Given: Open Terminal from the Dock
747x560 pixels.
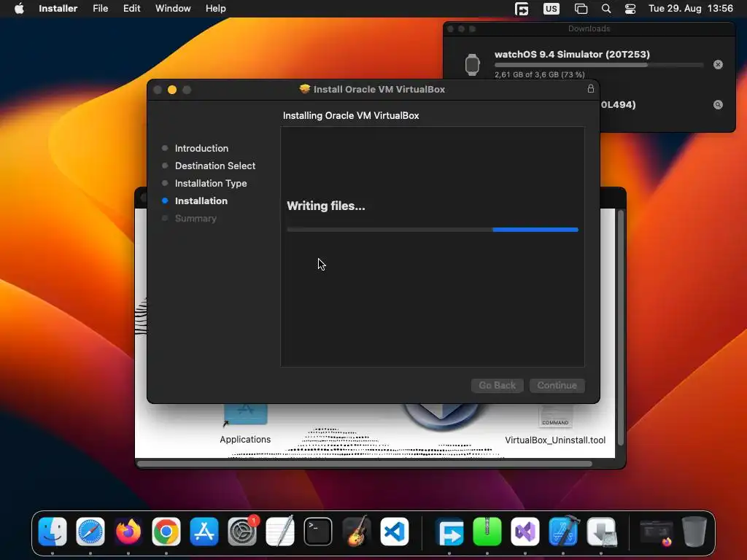Looking at the screenshot, I should point(318,532).
